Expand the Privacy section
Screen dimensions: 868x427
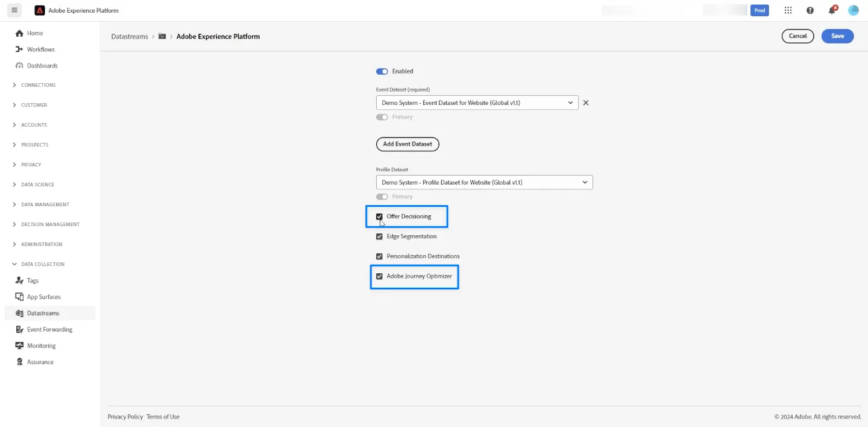point(27,165)
